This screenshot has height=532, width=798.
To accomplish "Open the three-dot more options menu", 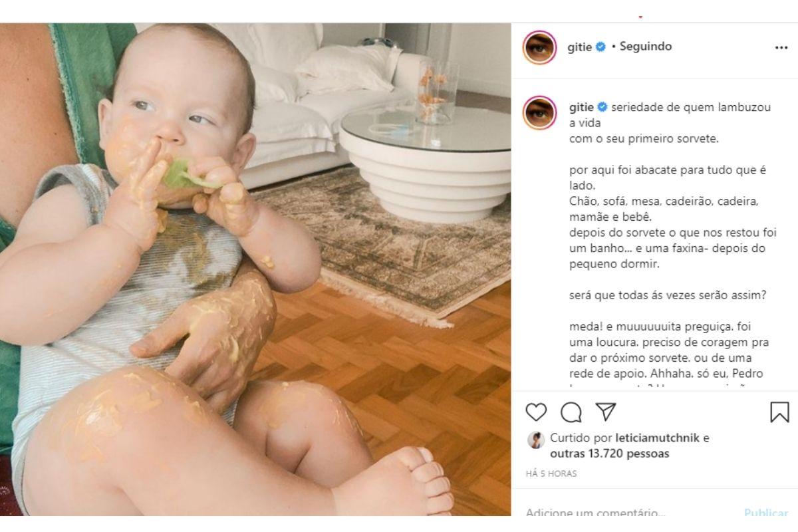I will point(781,48).
